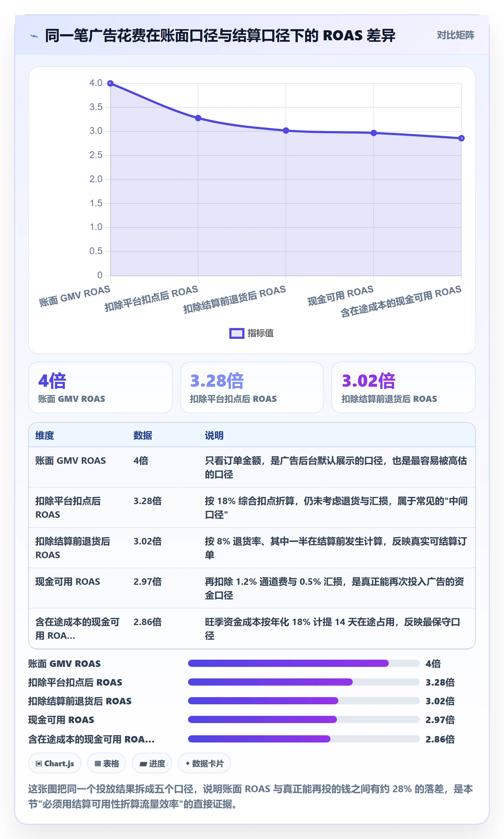Viewport: 504px width, 839px height.
Task: Click the Chart.js tag chip
Action: (x=55, y=763)
